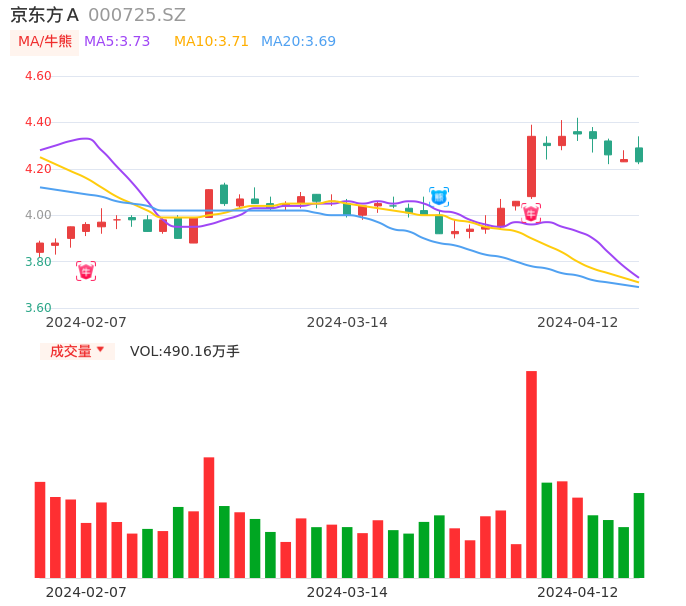The image size is (686, 606).
Task: Click the blue bear marker icon
Action: click(x=439, y=197)
